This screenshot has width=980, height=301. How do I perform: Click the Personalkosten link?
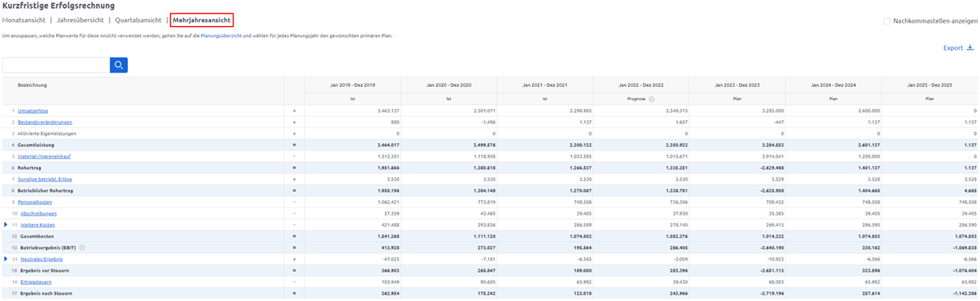[x=34, y=201]
